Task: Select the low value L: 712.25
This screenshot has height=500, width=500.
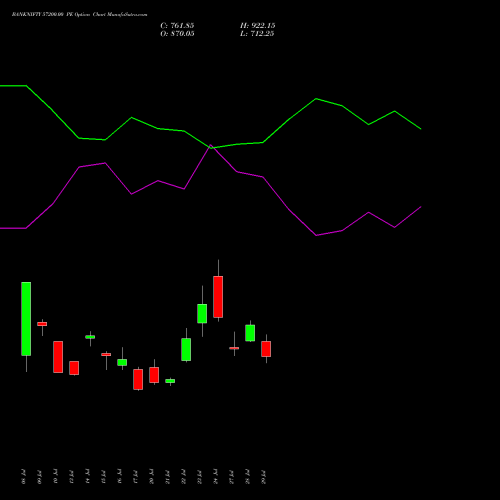Action: (x=257, y=34)
